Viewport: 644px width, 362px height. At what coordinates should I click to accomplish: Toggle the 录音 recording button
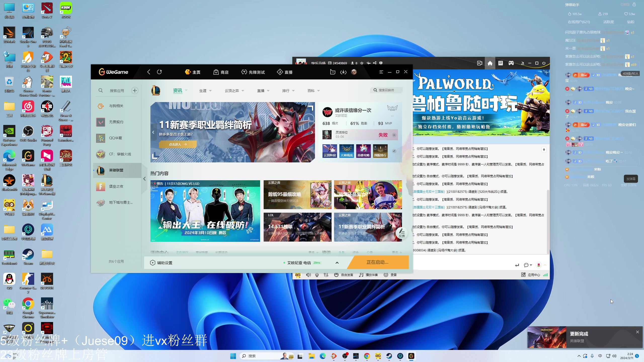click(x=390, y=275)
